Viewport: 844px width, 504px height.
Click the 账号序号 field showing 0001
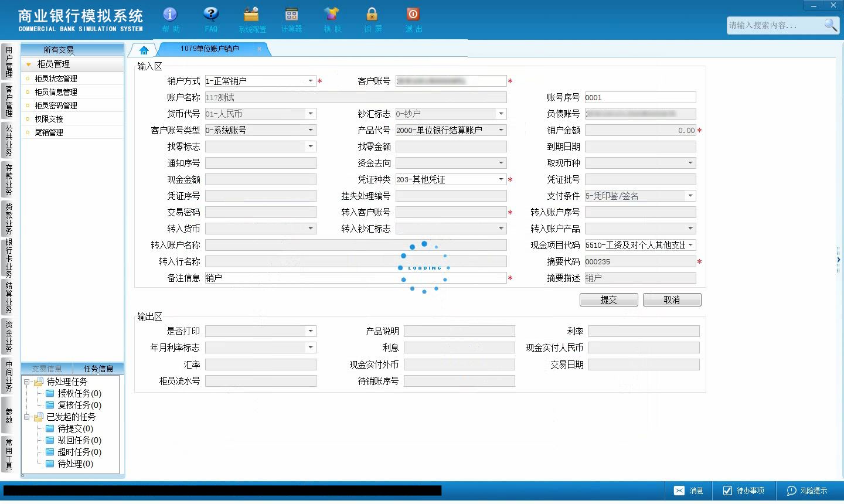tap(640, 97)
